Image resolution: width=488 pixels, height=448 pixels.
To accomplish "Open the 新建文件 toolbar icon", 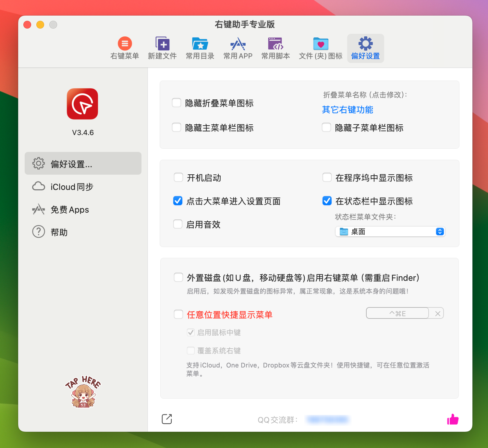I will pos(162,44).
